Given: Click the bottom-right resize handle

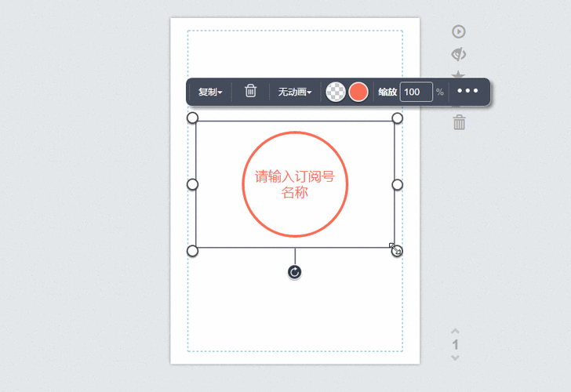Looking at the screenshot, I should [x=397, y=250].
